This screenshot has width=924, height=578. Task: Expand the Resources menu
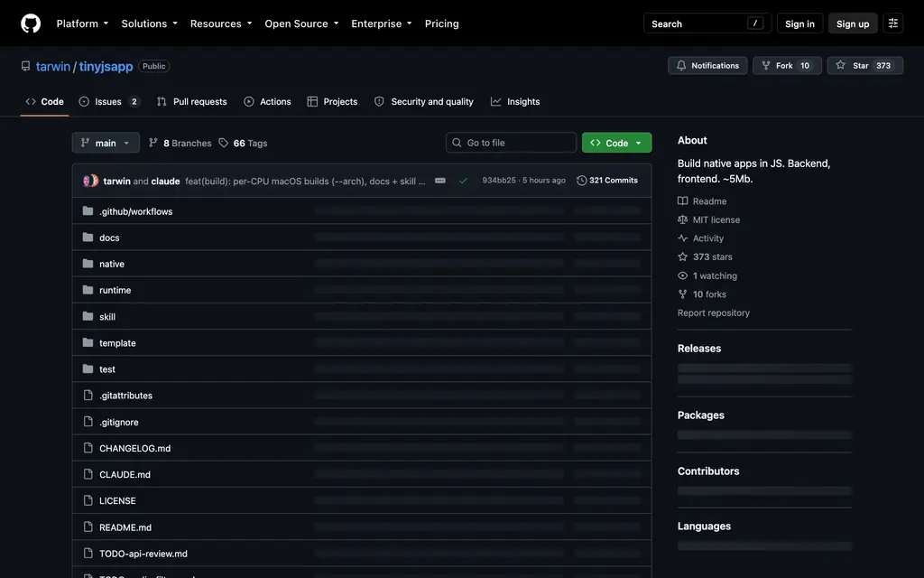click(221, 23)
